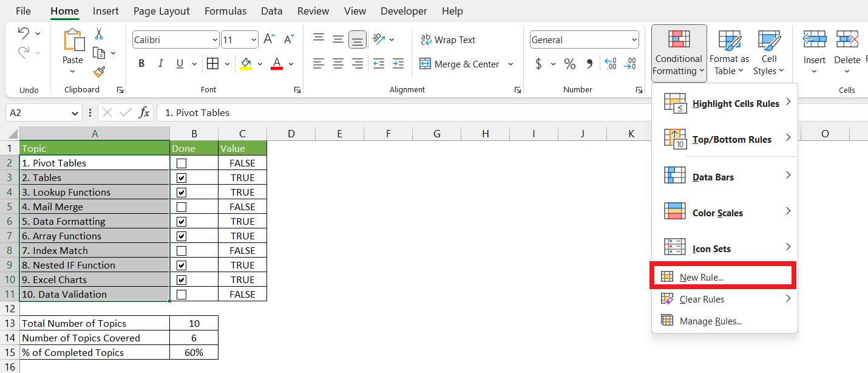Click Decrease Decimal icon
The height and width of the screenshot is (373, 868).
(x=631, y=64)
